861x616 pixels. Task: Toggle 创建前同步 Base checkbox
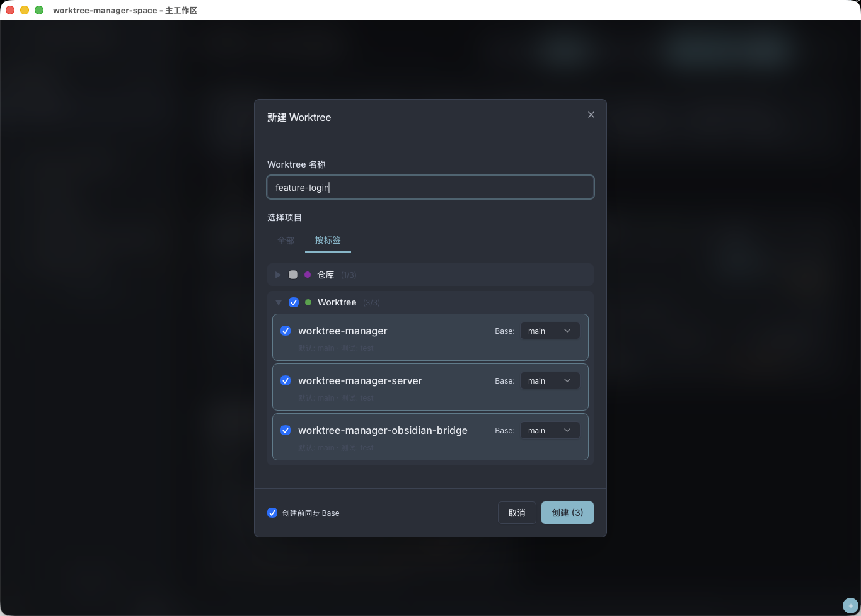point(272,513)
